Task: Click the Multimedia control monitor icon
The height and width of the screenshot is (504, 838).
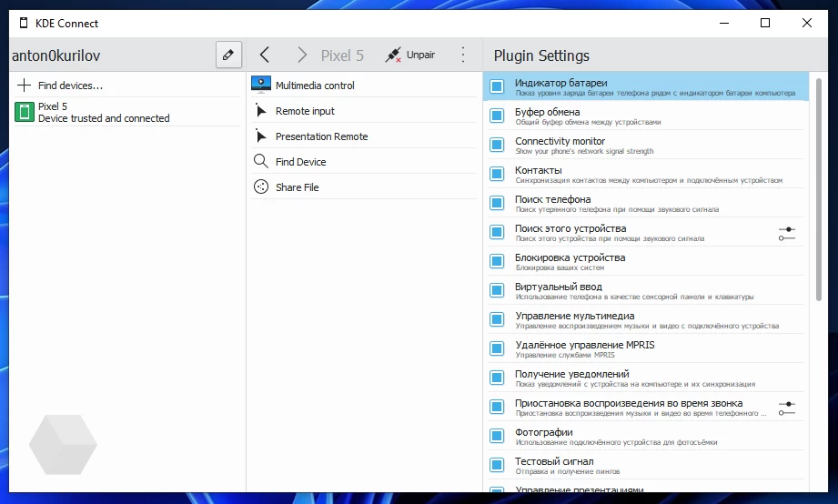Action: [261, 85]
